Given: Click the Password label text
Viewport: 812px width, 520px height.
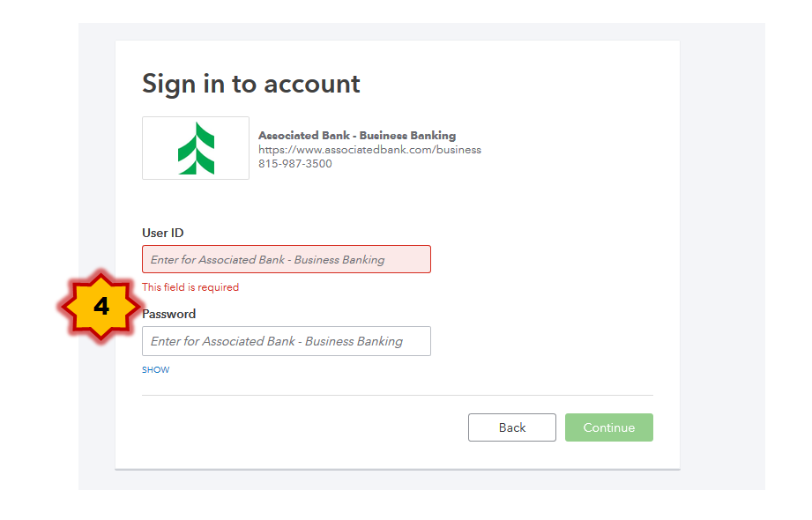Looking at the screenshot, I should click(168, 314).
